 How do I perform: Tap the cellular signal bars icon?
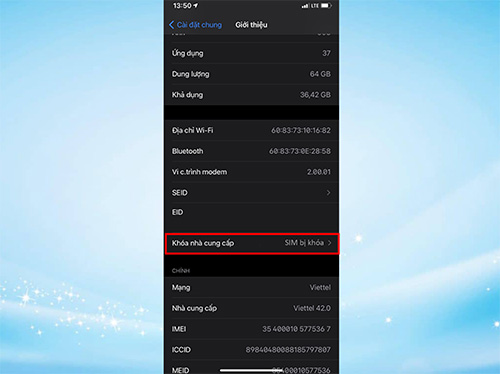pos(305,6)
